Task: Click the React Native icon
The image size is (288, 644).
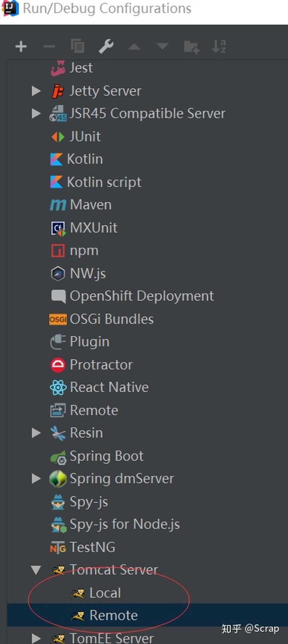Action: [58, 388]
